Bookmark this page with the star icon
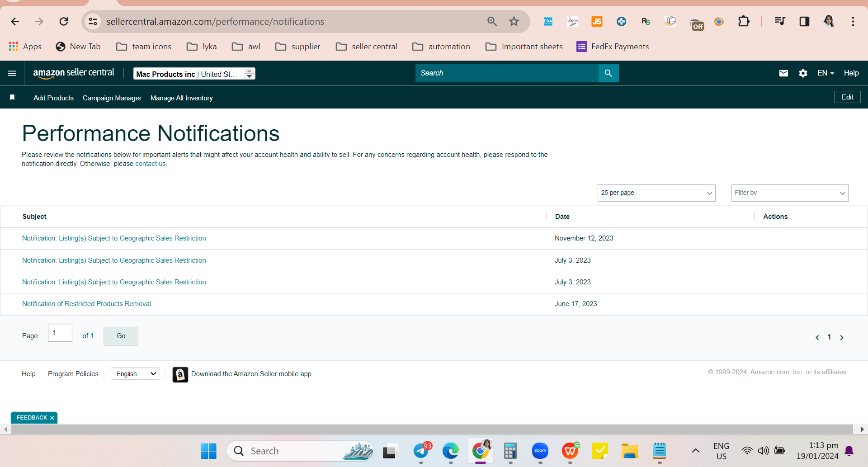 point(514,21)
